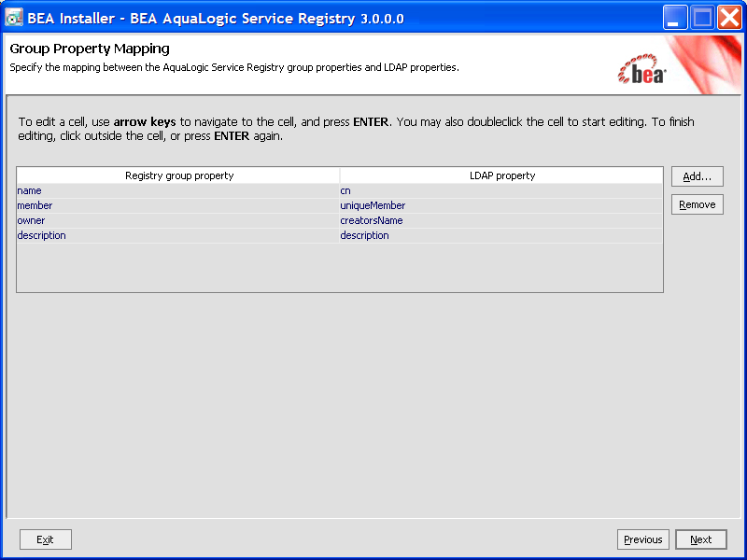Go to the Next installer step
Screen dimensions: 747x560
[701, 539]
